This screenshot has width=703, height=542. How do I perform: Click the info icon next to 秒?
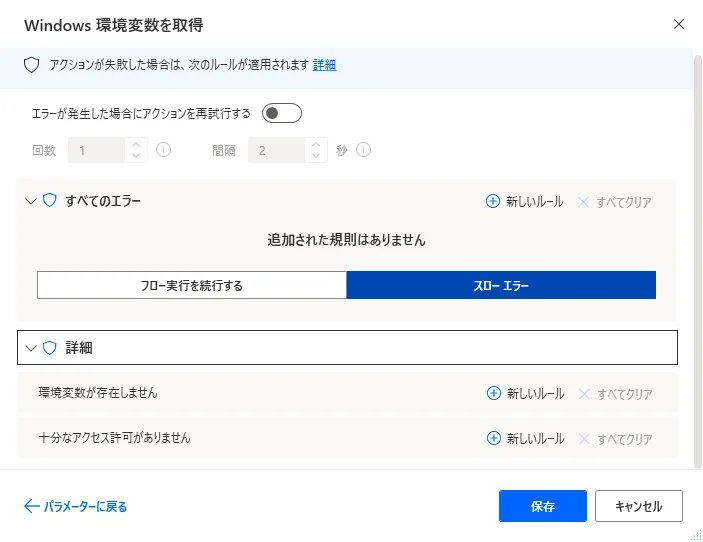(x=364, y=150)
